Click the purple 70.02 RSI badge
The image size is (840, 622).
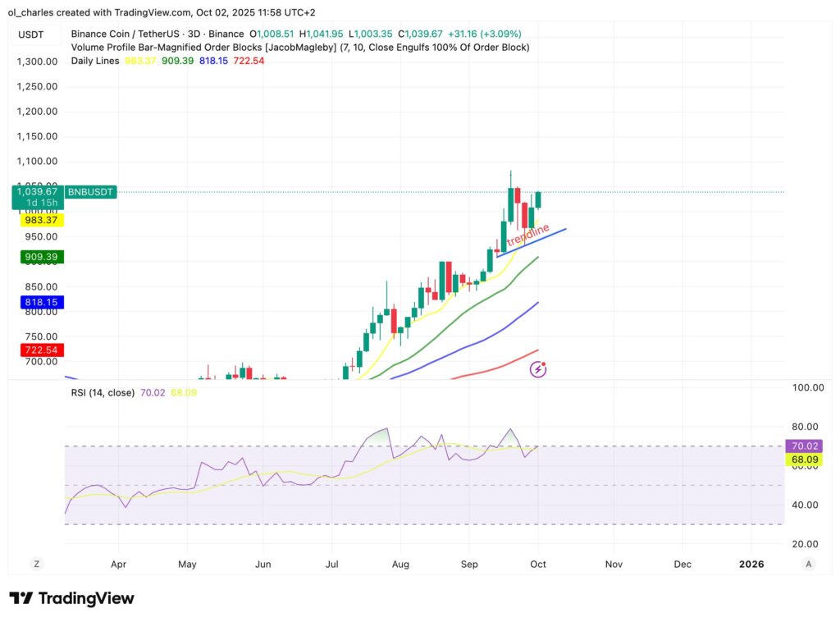(x=805, y=446)
